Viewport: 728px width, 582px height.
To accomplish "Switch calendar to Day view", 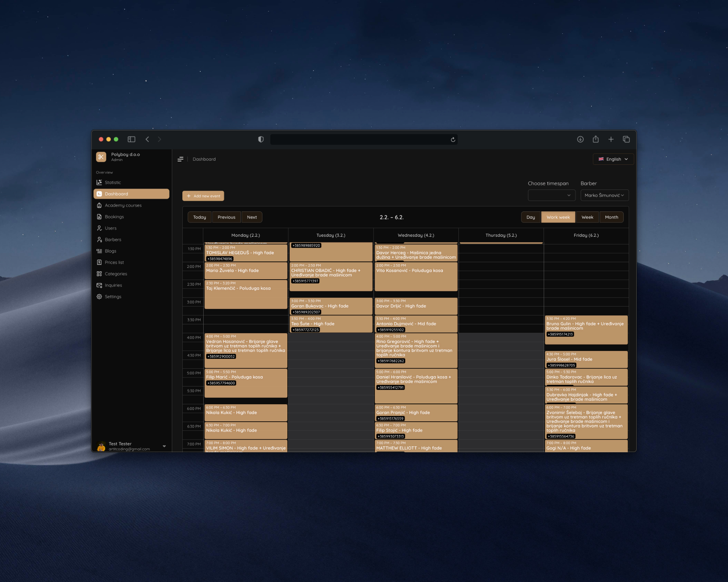I will click(530, 217).
